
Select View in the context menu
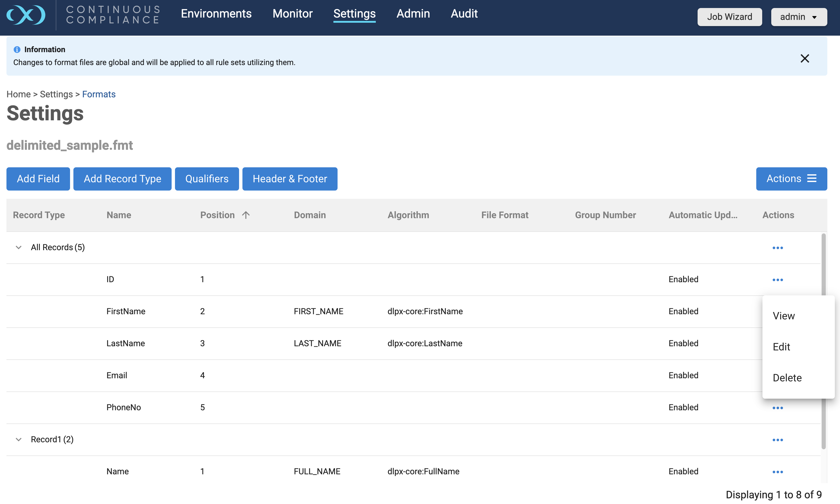pyautogui.click(x=783, y=316)
